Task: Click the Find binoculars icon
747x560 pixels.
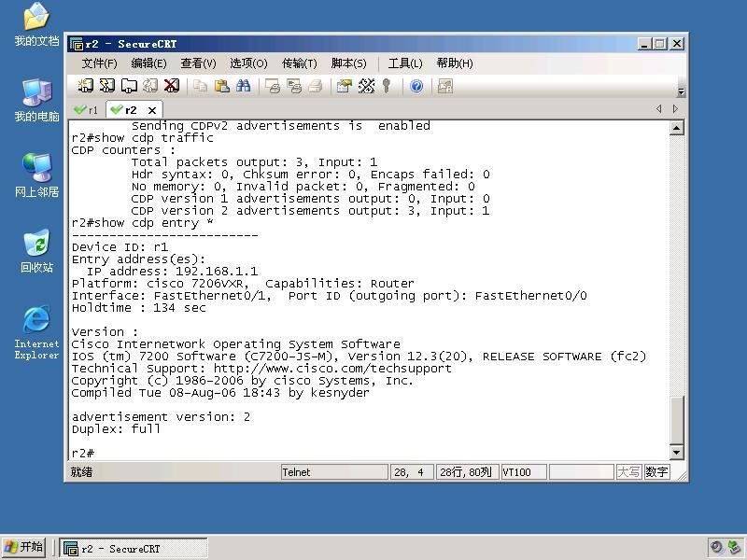Action: [x=243, y=86]
